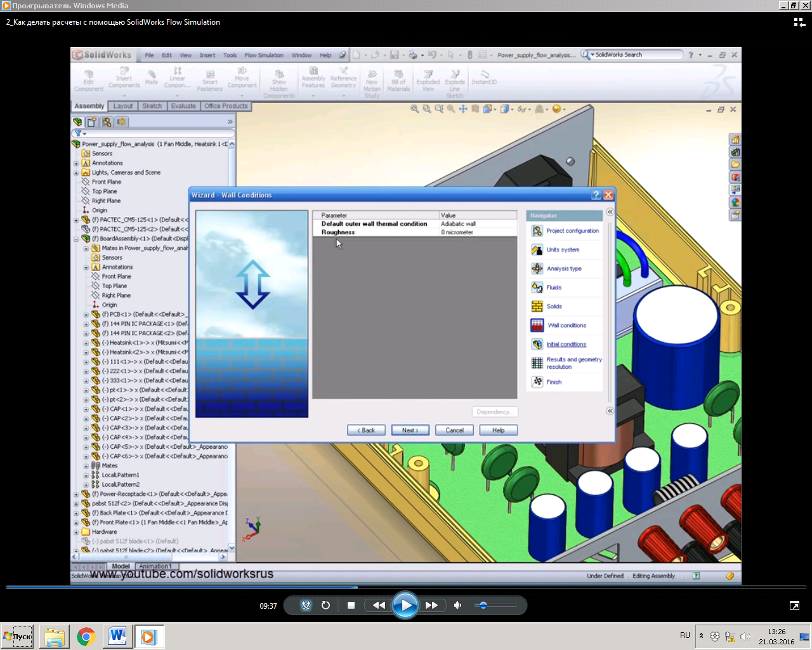Expand the CAP<1> tree node
The width and height of the screenshot is (812, 650).
click(86, 409)
